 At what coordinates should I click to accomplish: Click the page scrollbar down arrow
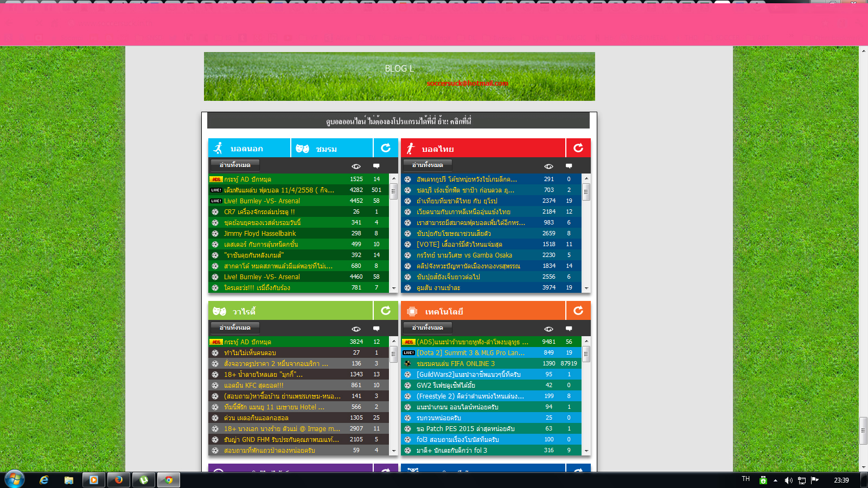pos(863,467)
